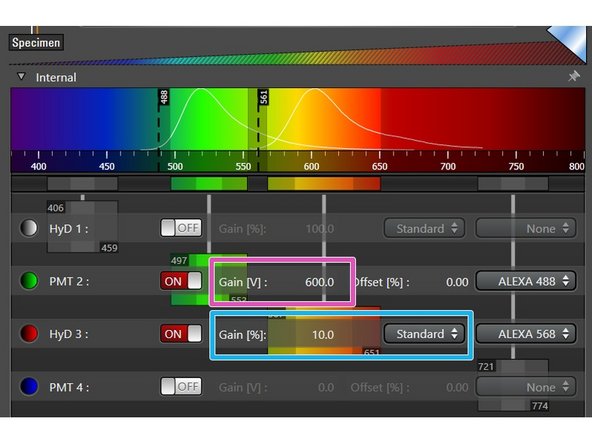Screen dimensions: 592x444
Task: Click the PMT 2 offset value 0.00
Action: click(457, 282)
